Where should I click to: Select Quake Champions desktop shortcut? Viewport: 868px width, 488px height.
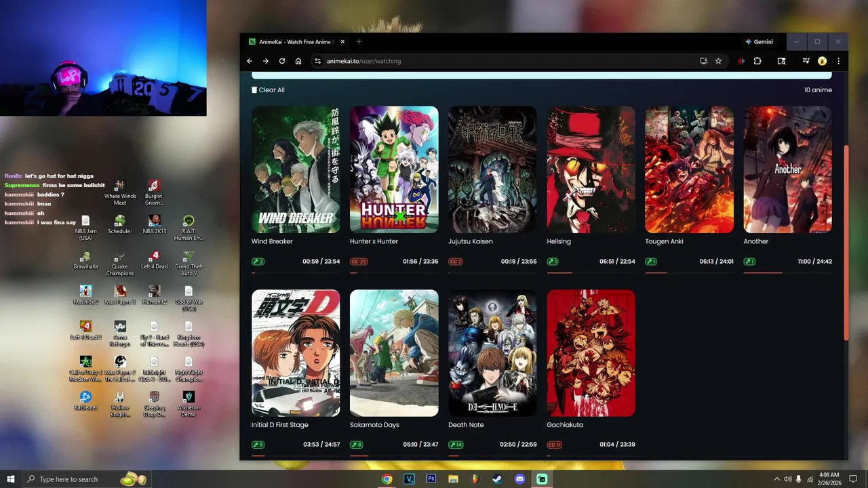(120, 264)
